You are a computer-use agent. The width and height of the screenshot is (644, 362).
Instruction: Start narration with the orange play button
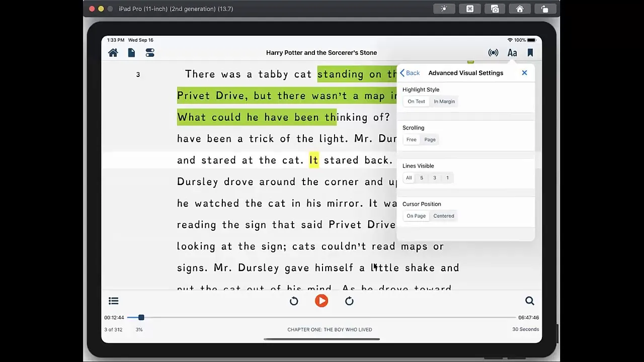coord(321,301)
